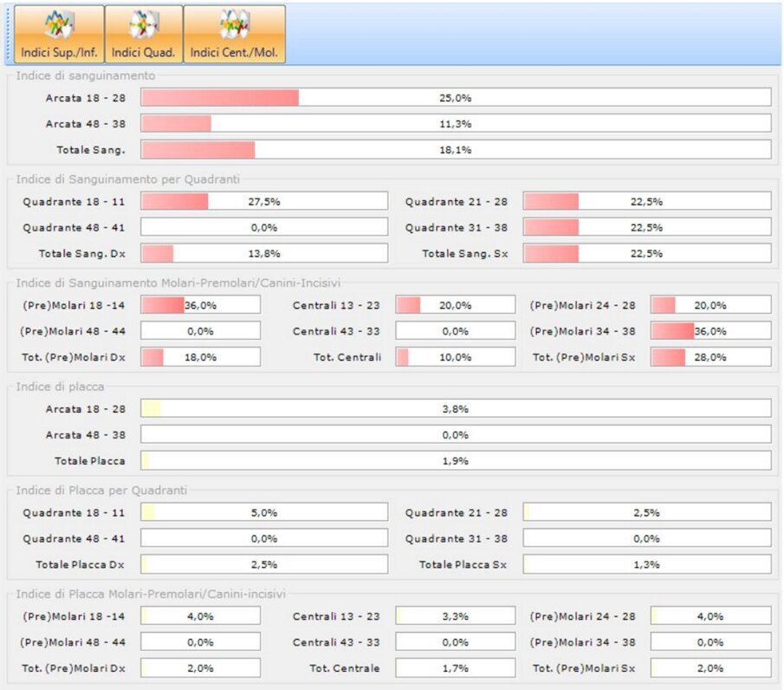Click the Totale Sang. progress bar
Viewport: 784px width, 690px height.
(456, 150)
